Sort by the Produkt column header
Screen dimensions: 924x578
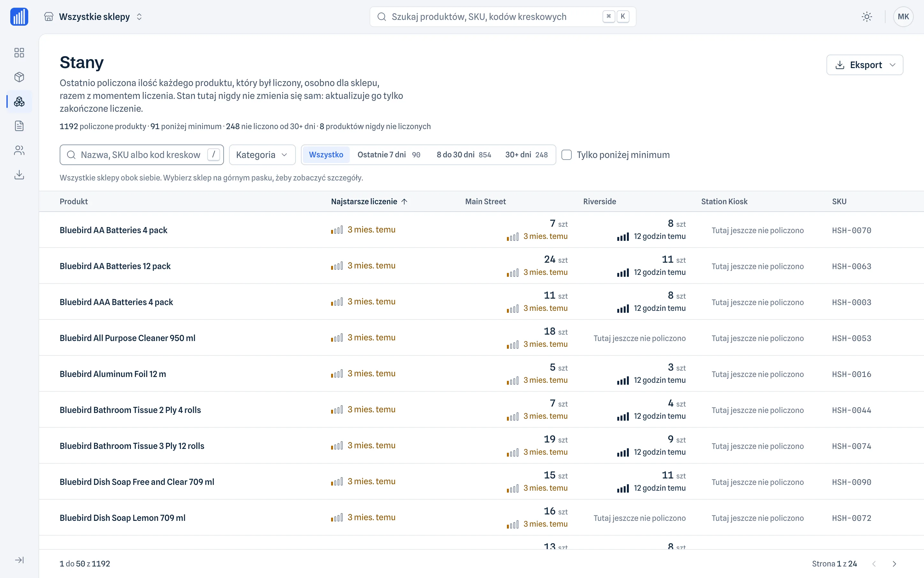[74, 201]
